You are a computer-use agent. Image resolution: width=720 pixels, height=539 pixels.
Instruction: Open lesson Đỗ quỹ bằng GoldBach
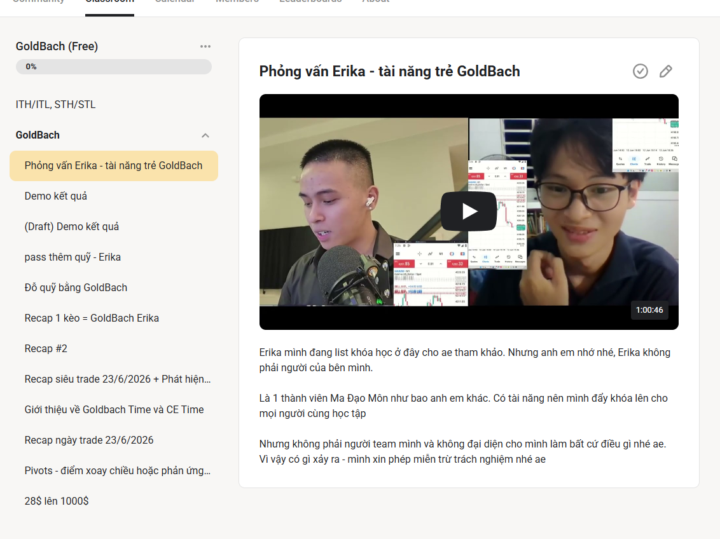coord(76,287)
